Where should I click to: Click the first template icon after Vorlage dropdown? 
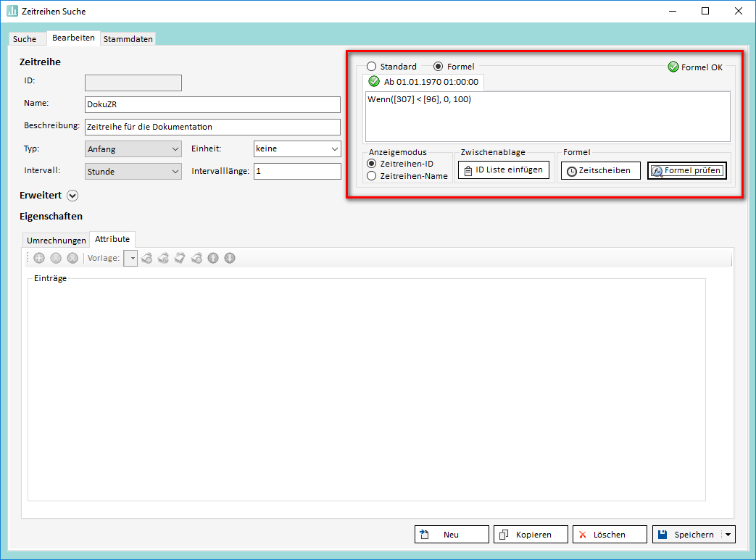(147, 258)
